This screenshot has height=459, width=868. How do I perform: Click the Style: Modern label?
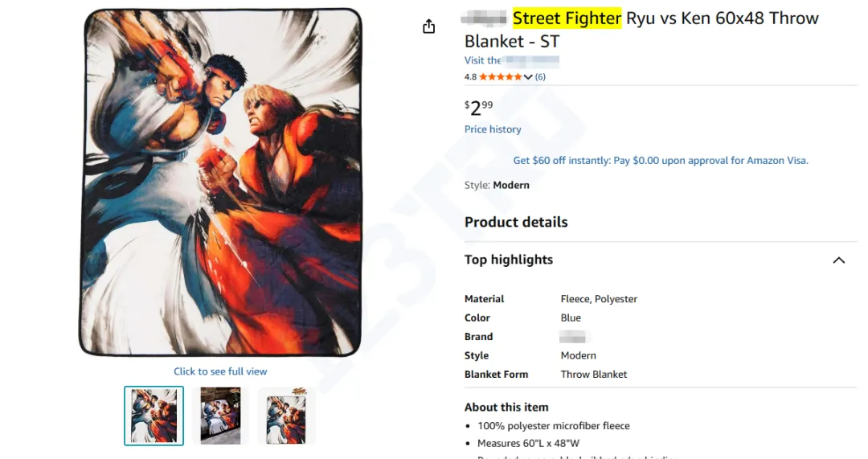click(497, 185)
